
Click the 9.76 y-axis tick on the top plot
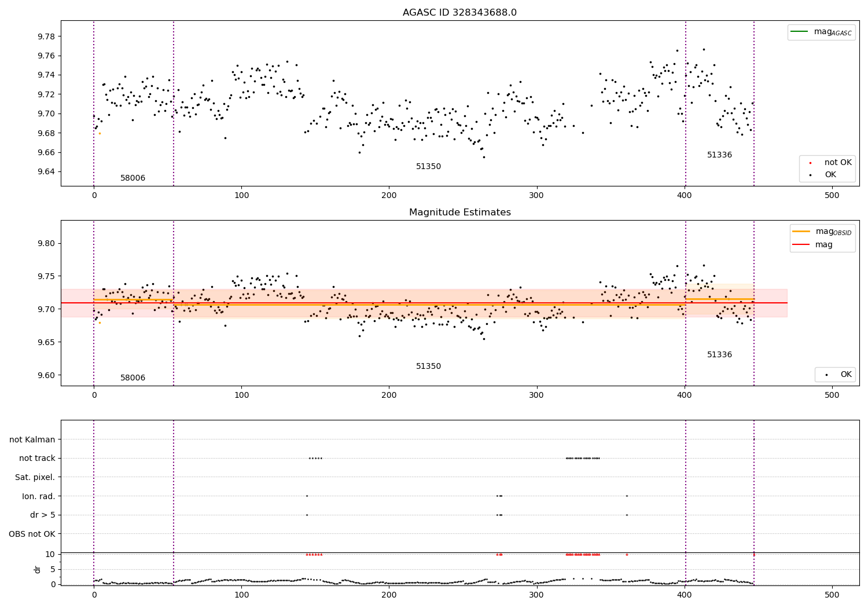click(x=46, y=56)
